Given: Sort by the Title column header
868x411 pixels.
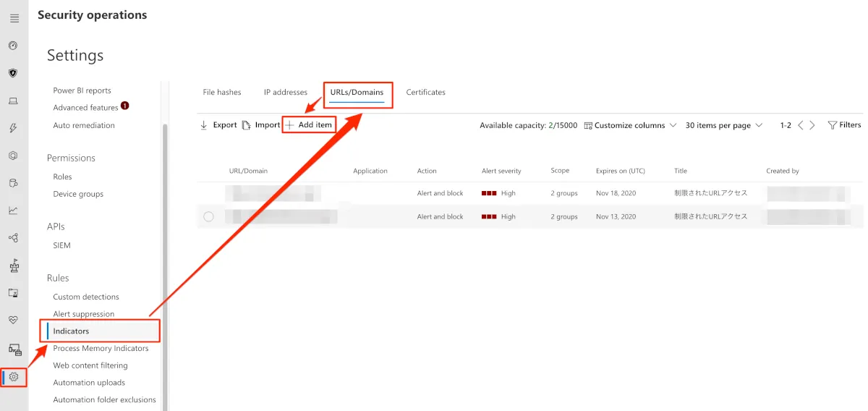Looking at the screenshot, I should pyautogui.click(x=681, y=171).
